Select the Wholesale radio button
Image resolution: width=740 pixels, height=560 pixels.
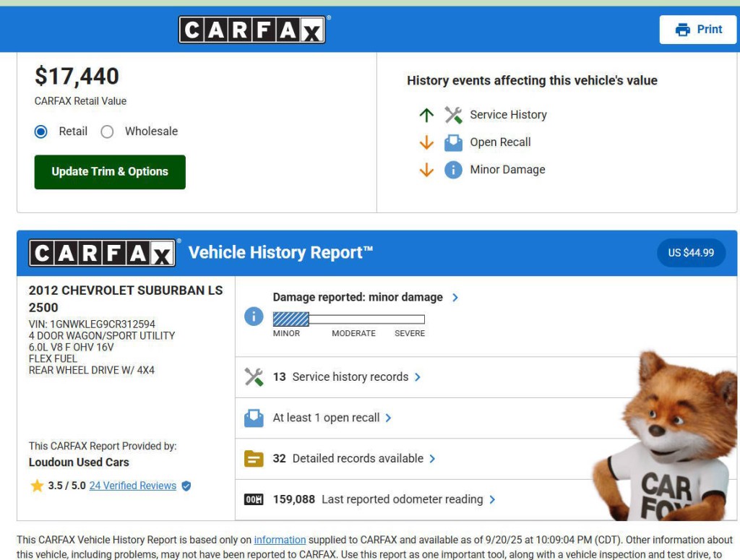click(x=107, y=132)
